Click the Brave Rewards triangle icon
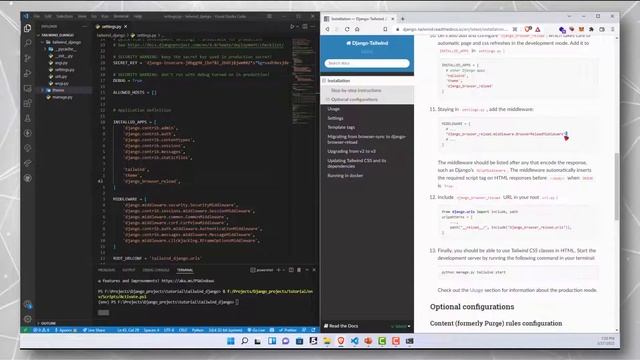 coord(538,29)
